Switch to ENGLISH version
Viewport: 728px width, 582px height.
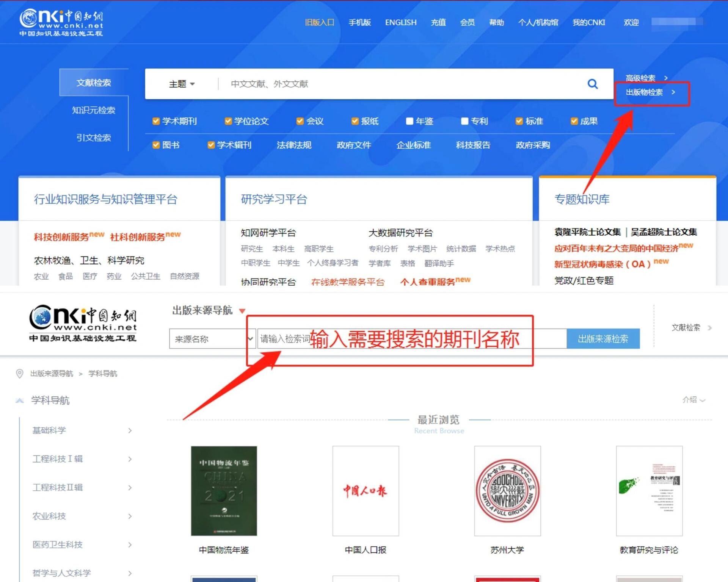[x=401, y=22]
